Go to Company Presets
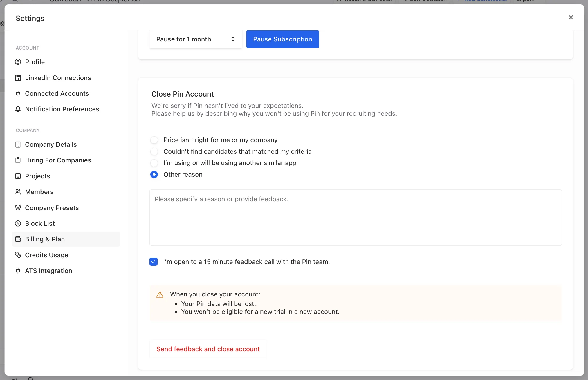 [66, 208]
